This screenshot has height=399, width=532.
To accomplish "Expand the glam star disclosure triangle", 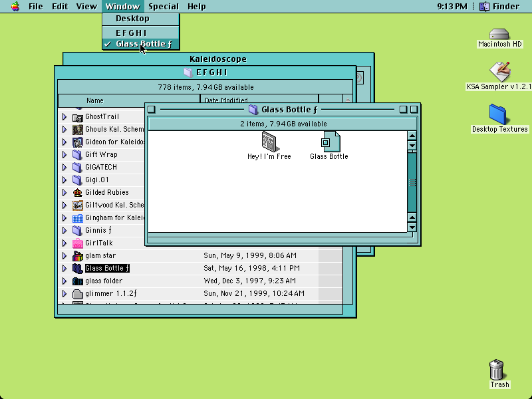I will (x=65, y=255).
